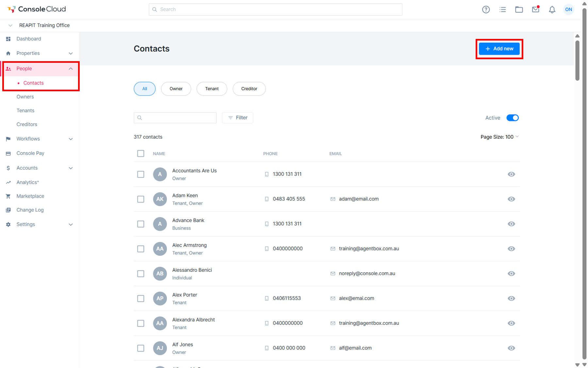Select the Owner filter tab

(176, 89)
